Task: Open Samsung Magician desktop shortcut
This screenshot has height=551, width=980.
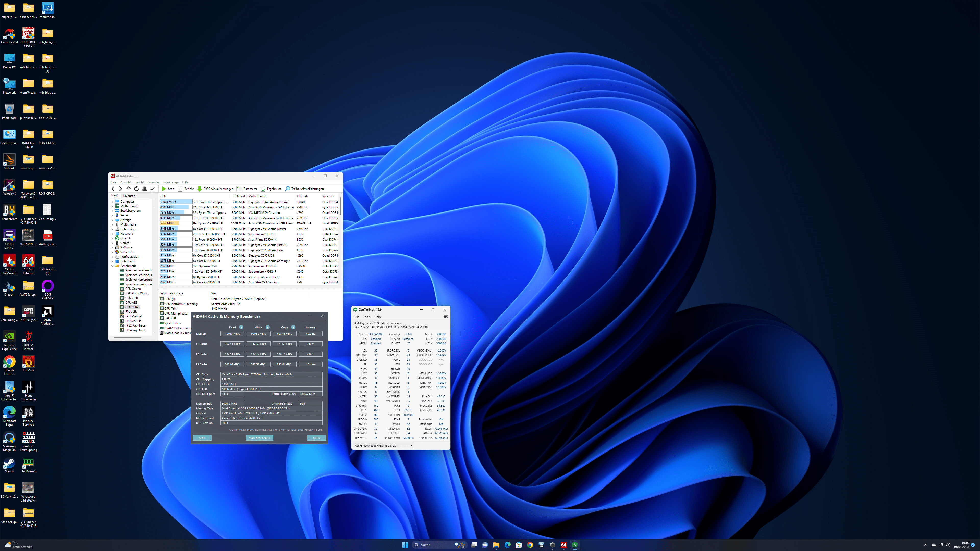Action: click(9, 442)
